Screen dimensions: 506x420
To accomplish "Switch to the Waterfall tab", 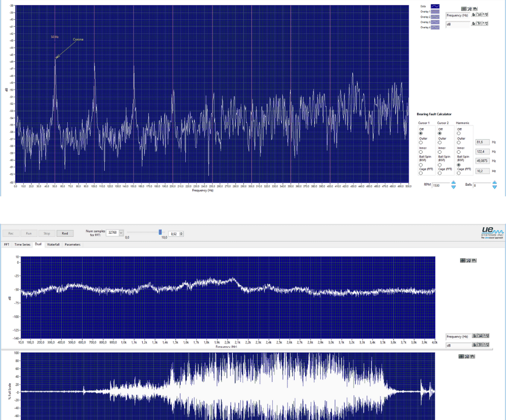I will [x=53, y=244].
